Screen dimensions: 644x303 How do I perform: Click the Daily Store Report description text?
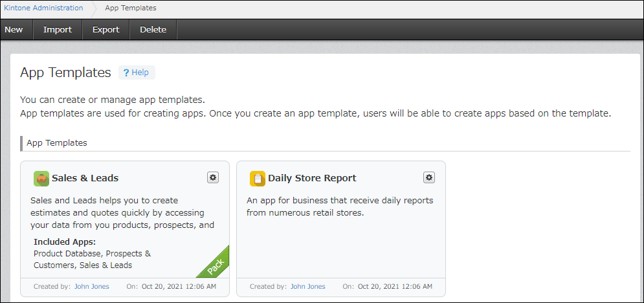click(x=340, y=207)
